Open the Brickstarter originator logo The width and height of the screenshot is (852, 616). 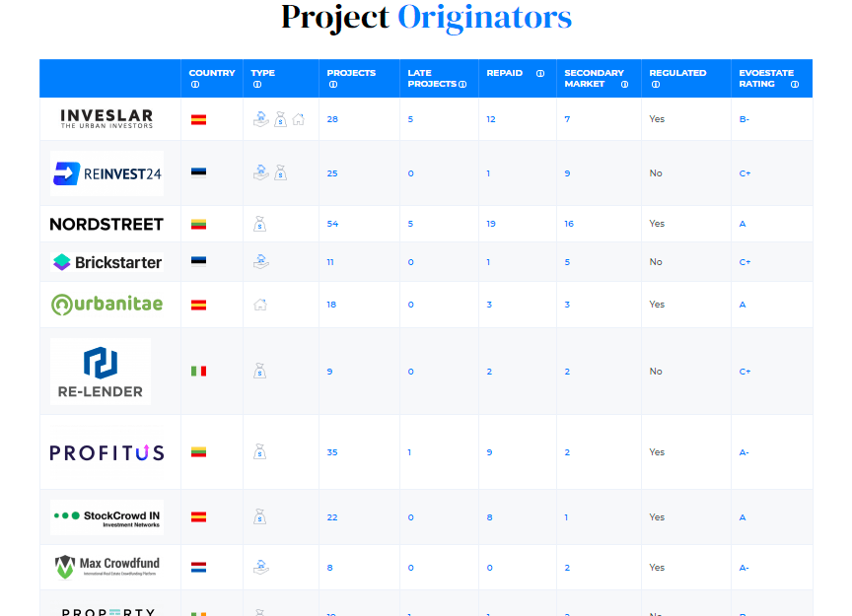(107, 262)
